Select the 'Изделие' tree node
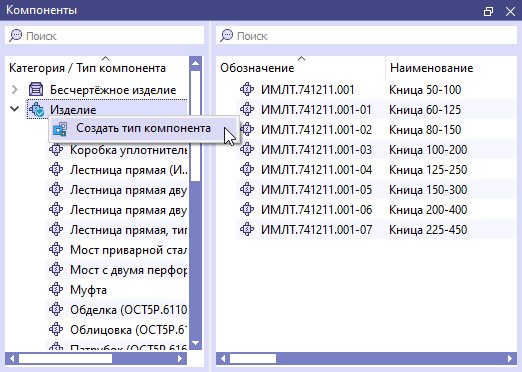Image resolution: width=522 pixels, height=372 pixels. 73,110
